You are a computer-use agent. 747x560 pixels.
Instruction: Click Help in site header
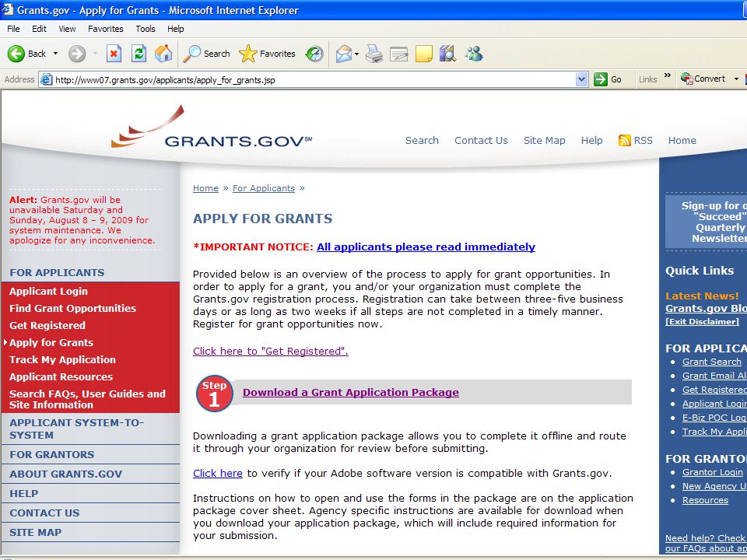click(591, 141)
